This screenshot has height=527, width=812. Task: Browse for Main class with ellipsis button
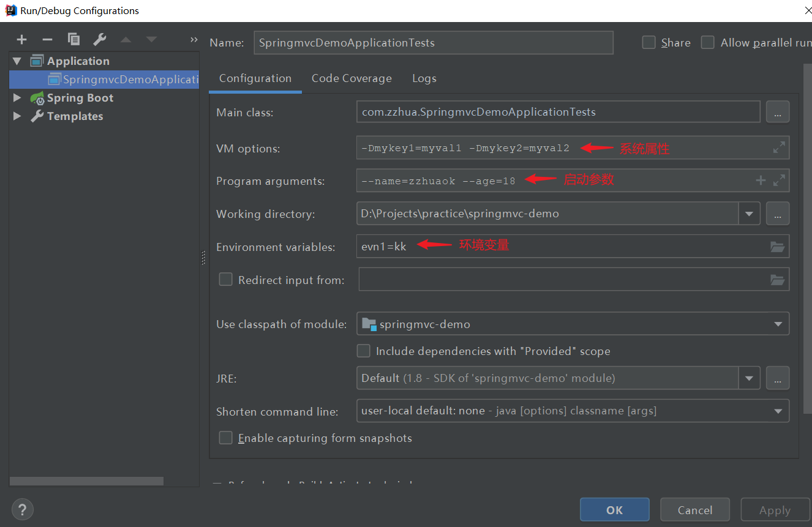[x=778, y=112]
